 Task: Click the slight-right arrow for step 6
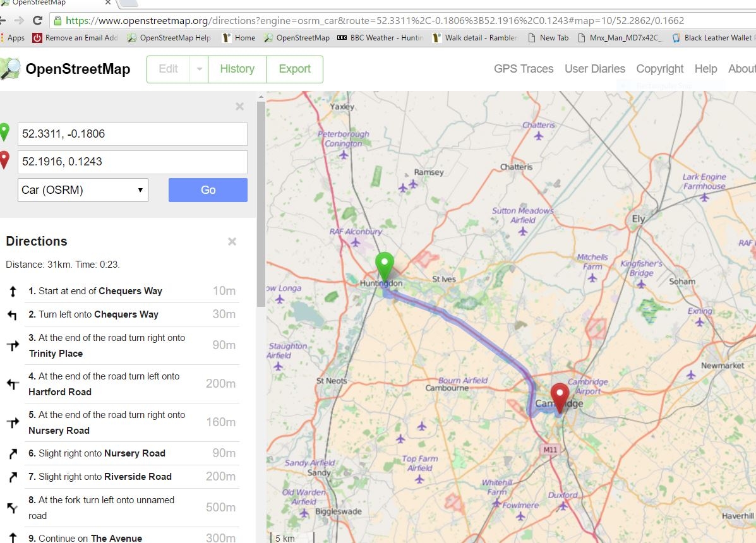click(12, 453)
